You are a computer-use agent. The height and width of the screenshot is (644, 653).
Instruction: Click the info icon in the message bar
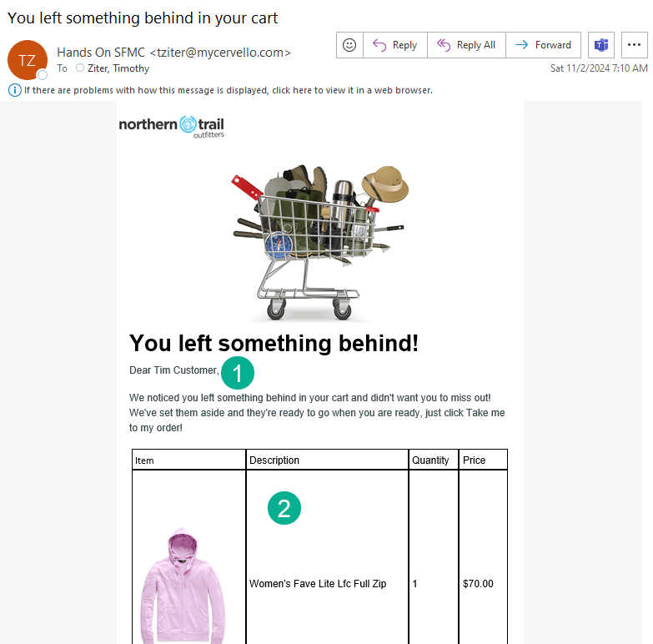pyautogui.click(x=15, y=90)
